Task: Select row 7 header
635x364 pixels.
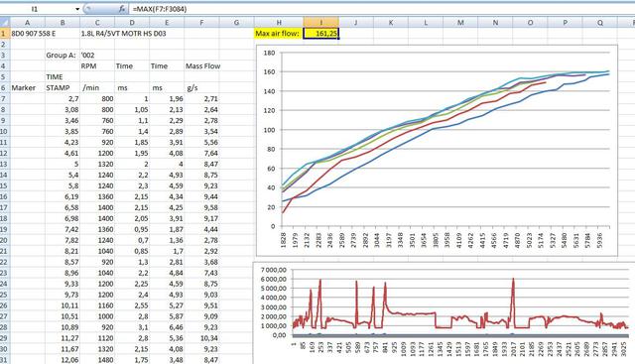Action: [x=4, y=98]
